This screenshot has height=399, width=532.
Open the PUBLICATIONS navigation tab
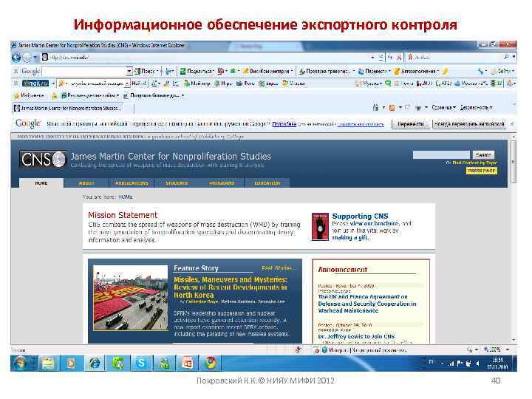coord(132,183)
